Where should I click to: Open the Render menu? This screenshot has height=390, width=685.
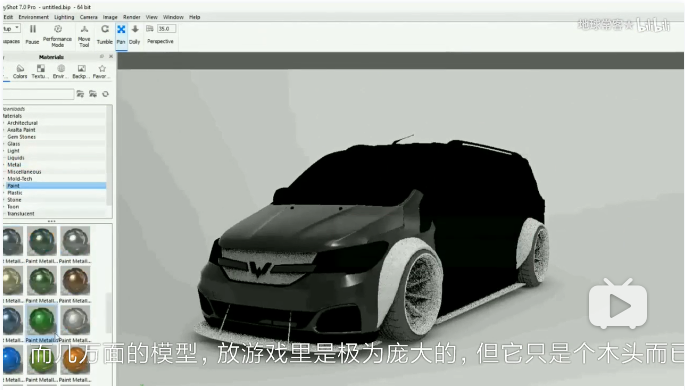click(131, 17)
